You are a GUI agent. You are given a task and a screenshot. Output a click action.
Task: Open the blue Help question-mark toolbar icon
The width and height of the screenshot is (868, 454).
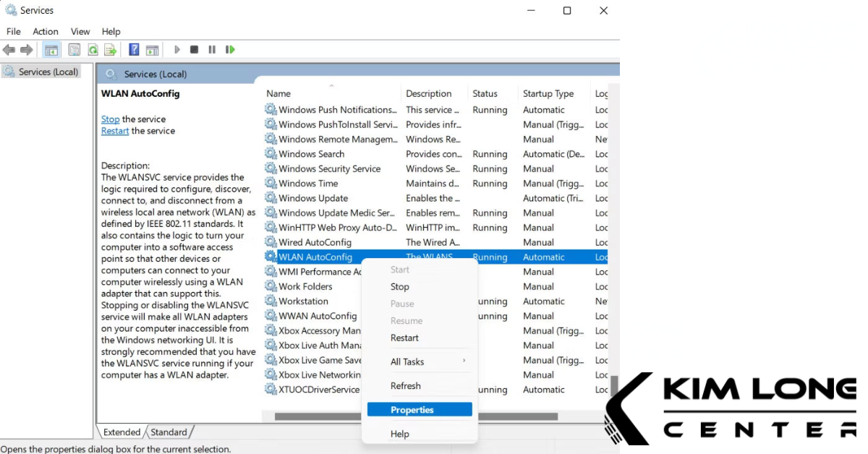click(134, 50)
